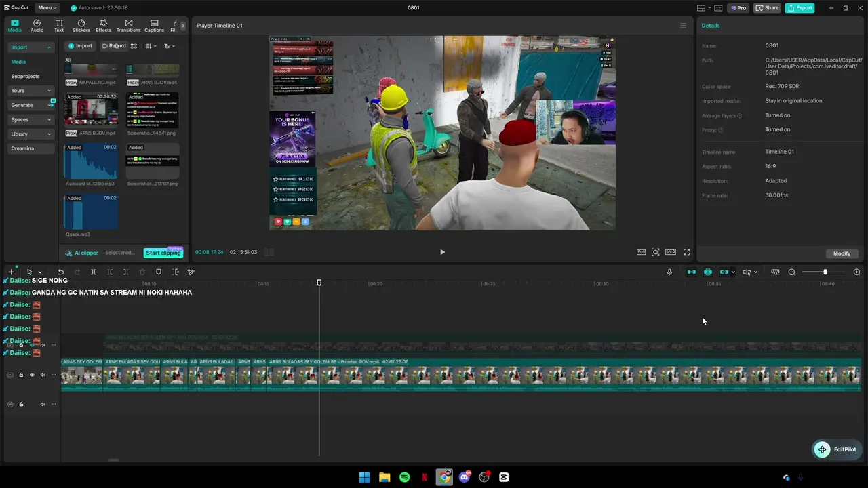Start voiceover recording with the microphone icon
The width and height of the screenshot is (868, 488).
669,272
